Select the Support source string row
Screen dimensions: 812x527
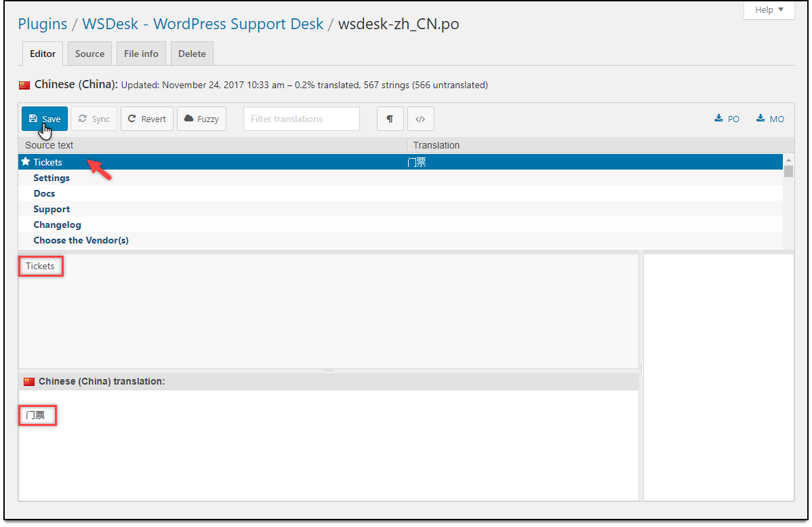[401, 209]
